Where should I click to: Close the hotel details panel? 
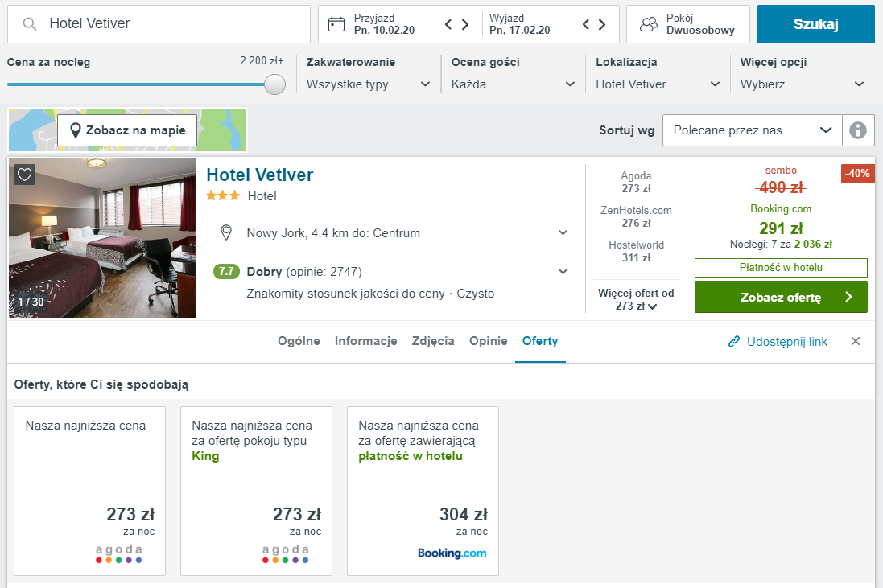pos(856,341)
